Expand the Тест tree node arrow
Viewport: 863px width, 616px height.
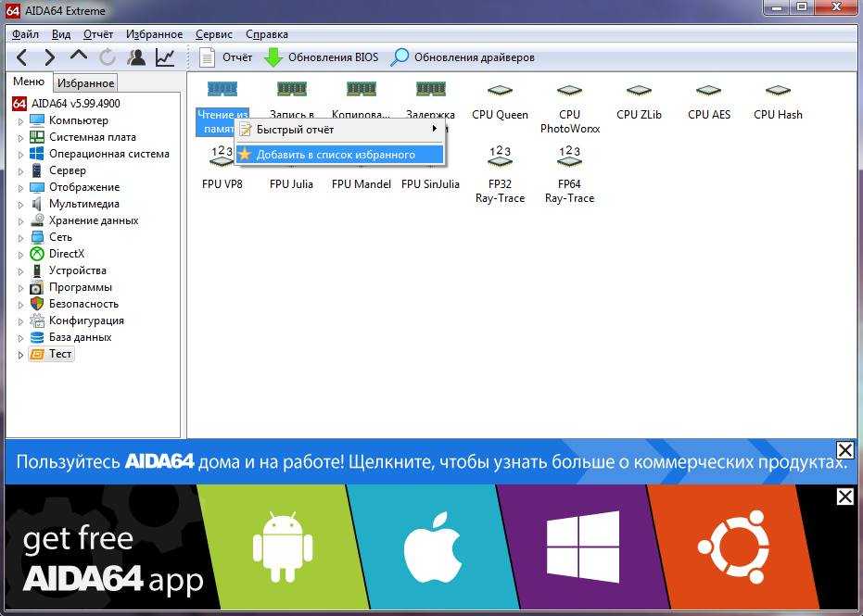[x=21, y=355]
